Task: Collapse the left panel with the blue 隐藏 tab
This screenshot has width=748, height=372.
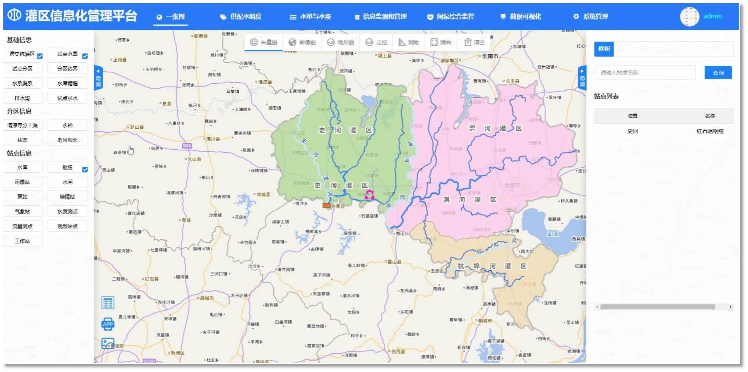Action: click(x=98, y=77)
